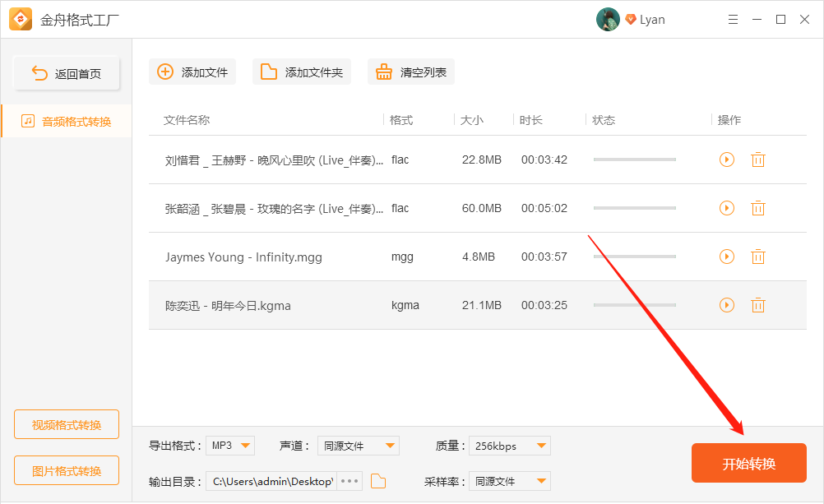The width and height of the screenshot is (824, 504).
Task: Click the output directory path field
Action: pos(271,481)
